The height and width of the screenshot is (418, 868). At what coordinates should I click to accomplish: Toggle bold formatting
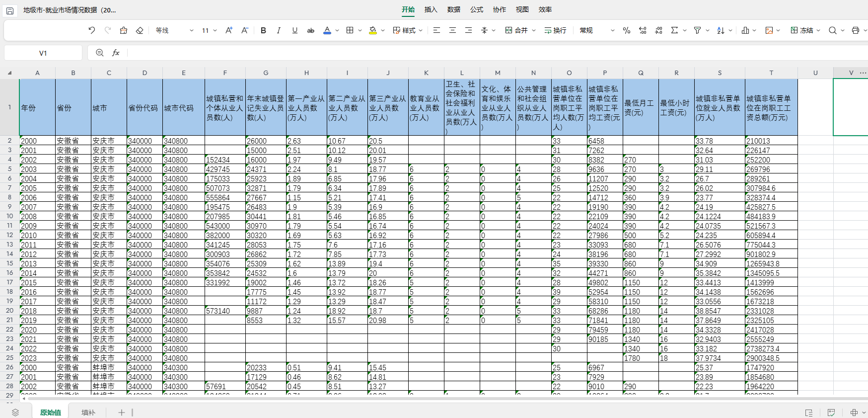click(x=263, y=30)
